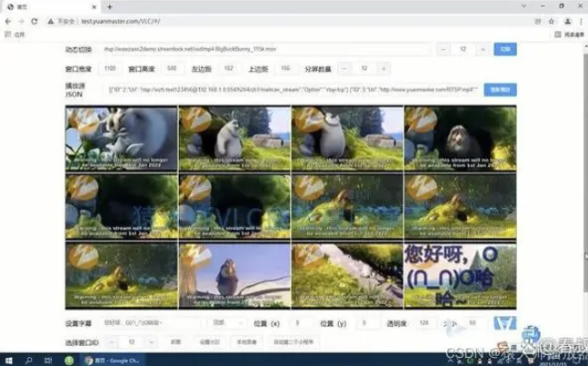Reload the page with the refresh icon
Image resolution: width=588 pixels, height=366 pixels.
coord(35,22)
